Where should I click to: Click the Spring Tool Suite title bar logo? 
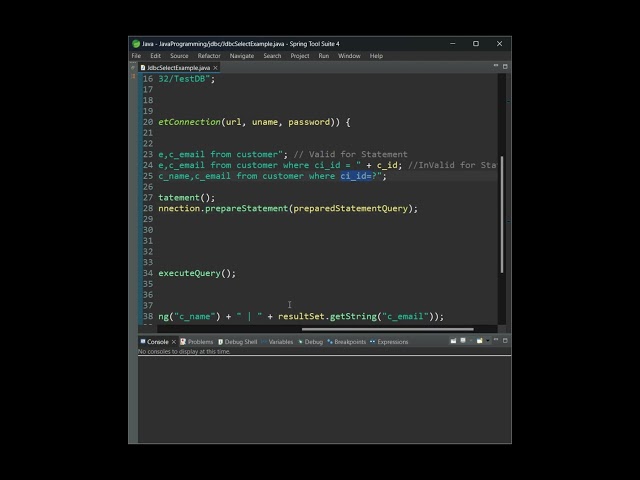(x=136, y=44)
